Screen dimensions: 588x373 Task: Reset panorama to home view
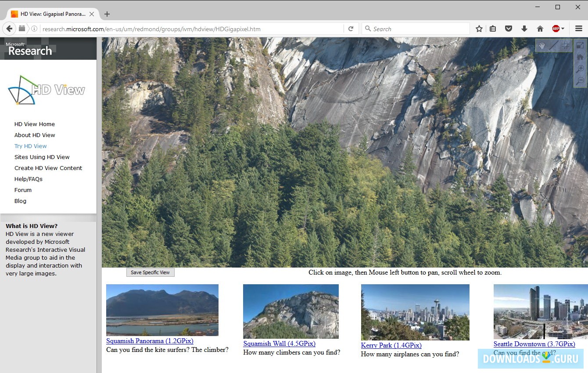pyautogui.click(x=580, y=57)
